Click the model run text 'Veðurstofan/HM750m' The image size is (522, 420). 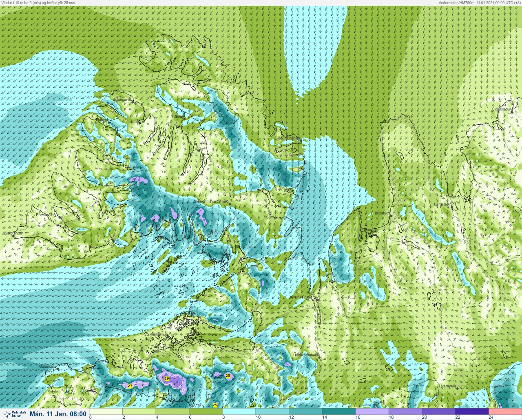click(457, 2)
